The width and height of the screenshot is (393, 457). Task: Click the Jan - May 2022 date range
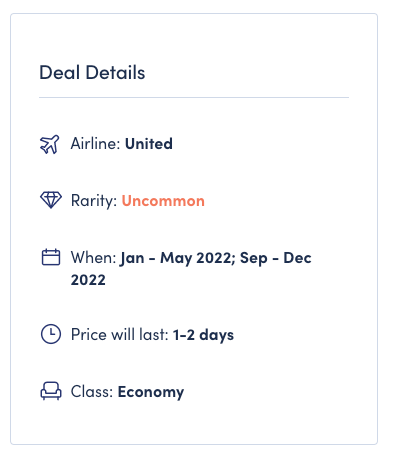coord(177,258)
